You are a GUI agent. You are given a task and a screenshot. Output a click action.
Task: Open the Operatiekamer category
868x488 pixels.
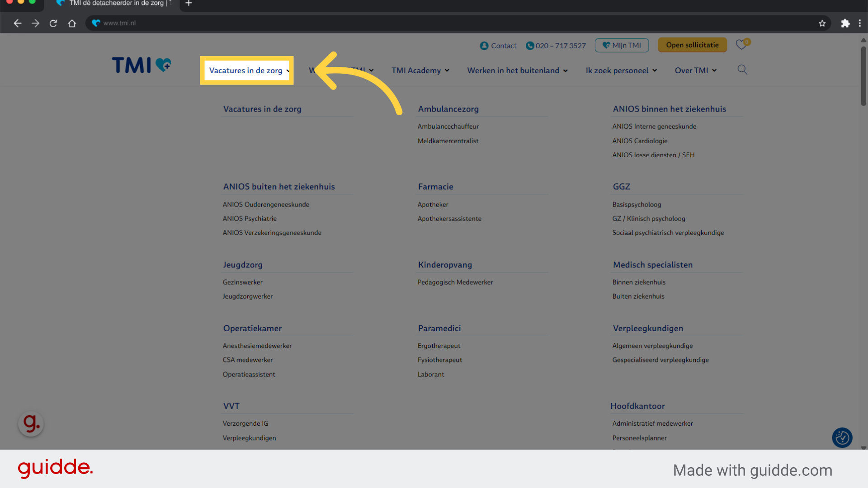(x=252, y=328)
